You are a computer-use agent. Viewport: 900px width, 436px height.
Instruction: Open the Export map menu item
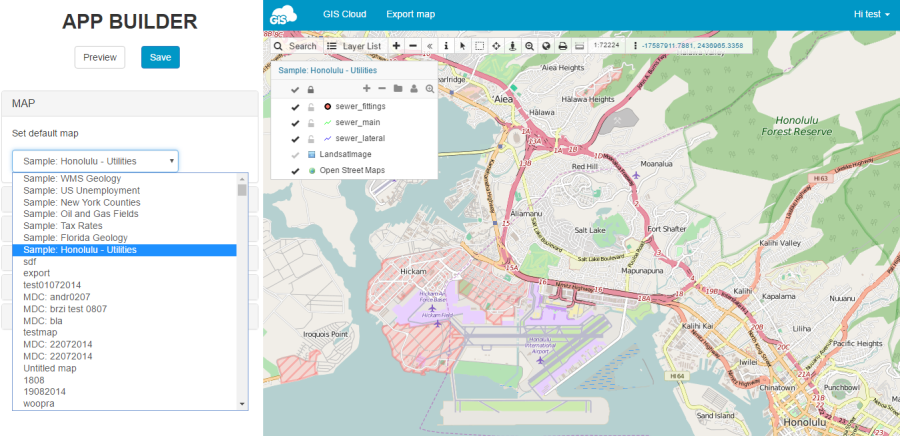click(410, 14)
